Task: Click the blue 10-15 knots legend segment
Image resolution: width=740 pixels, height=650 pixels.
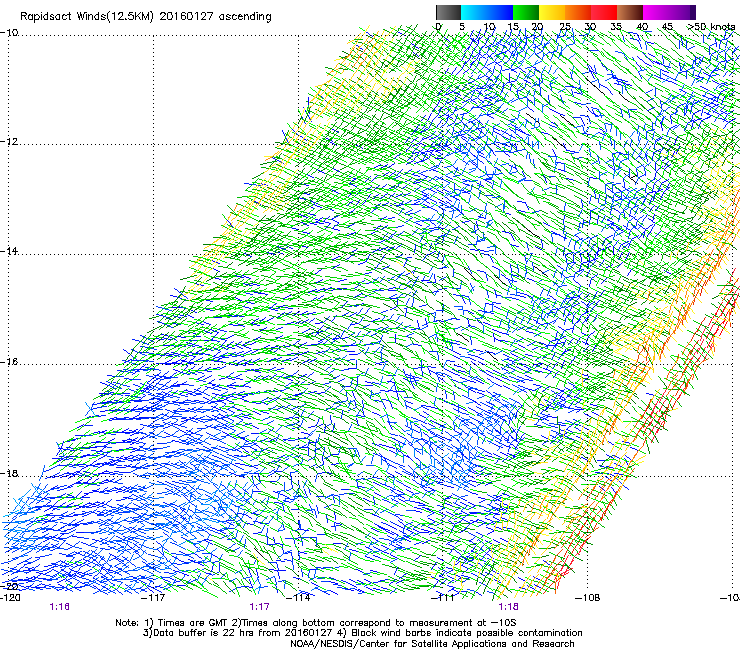Action: coord(500,12)
